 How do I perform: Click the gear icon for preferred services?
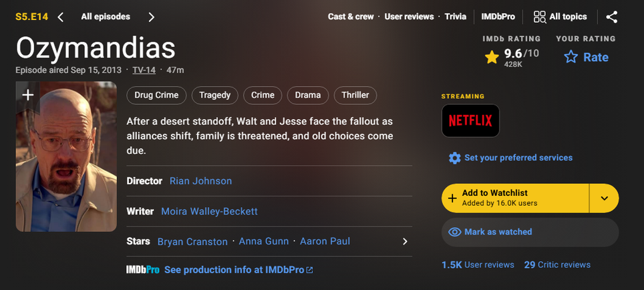coord(455,158)
